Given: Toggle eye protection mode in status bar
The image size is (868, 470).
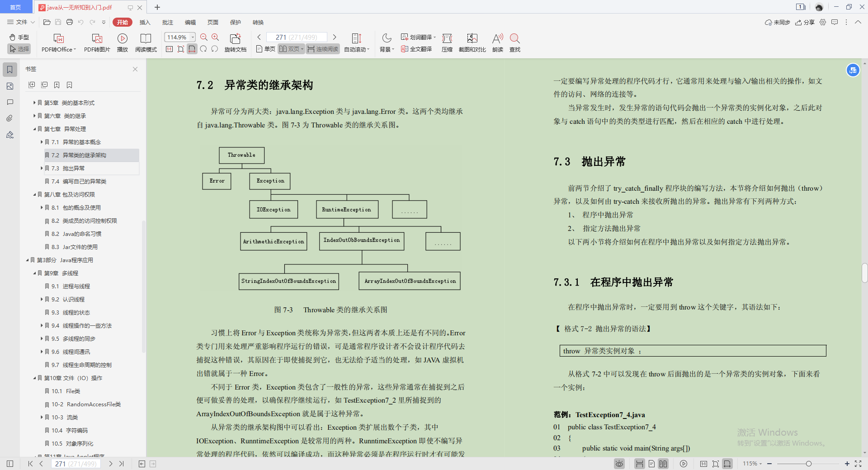Looking at the screenshot, I should (x=619, y=464).
